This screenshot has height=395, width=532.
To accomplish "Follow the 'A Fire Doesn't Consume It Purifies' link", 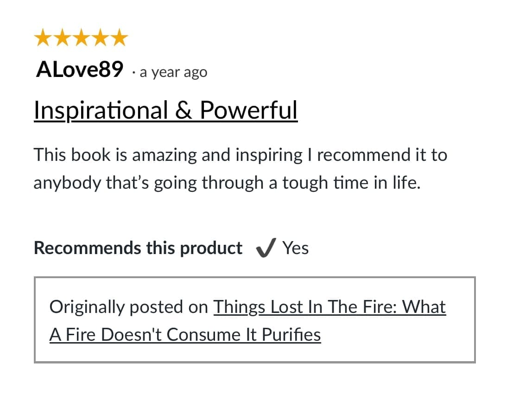I will 185,335.
